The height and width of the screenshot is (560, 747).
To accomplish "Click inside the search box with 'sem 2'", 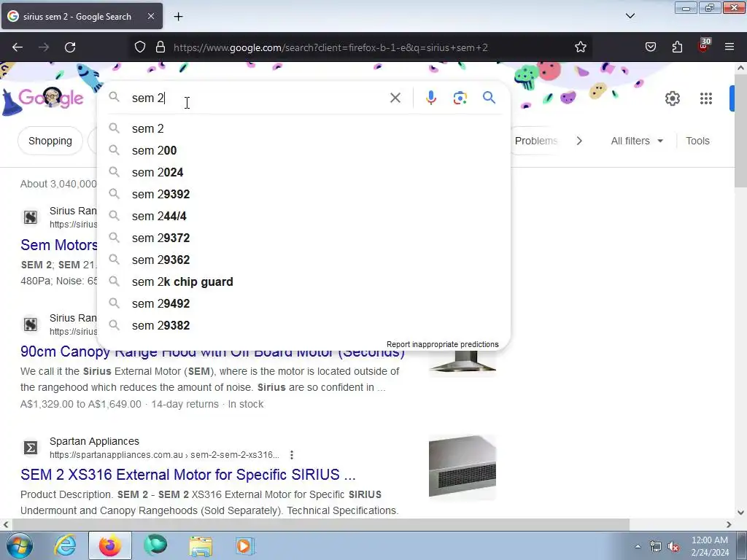I will point(258,98).
